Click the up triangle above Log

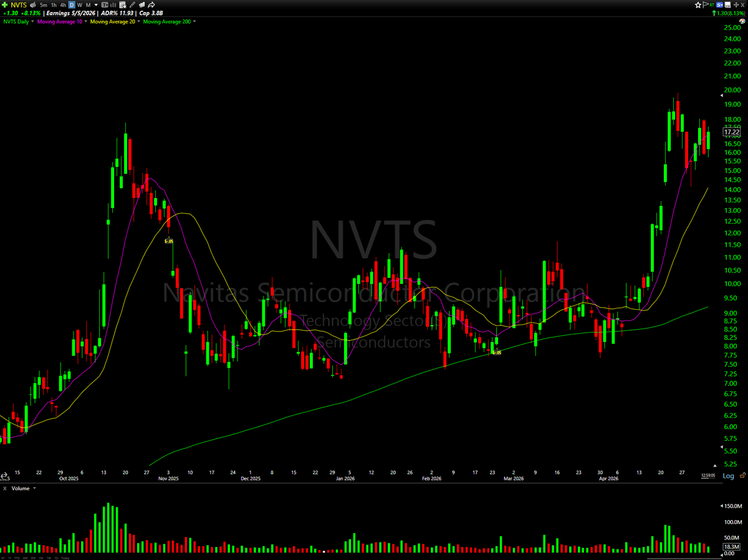(715, 465)
